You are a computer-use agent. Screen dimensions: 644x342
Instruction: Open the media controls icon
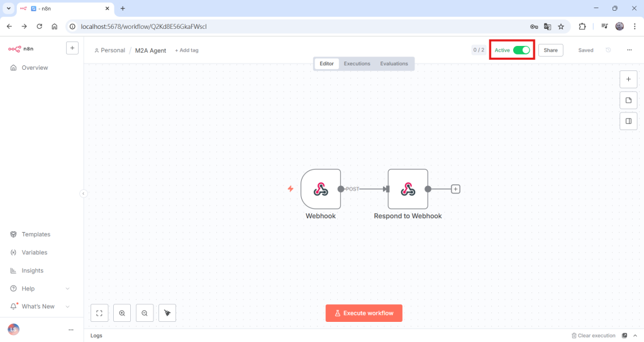click(604, 26)
